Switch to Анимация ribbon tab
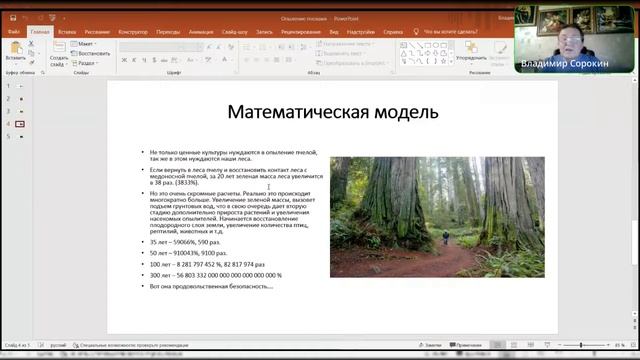Screen dimensions: 640x360 click(x=201, y=32)
